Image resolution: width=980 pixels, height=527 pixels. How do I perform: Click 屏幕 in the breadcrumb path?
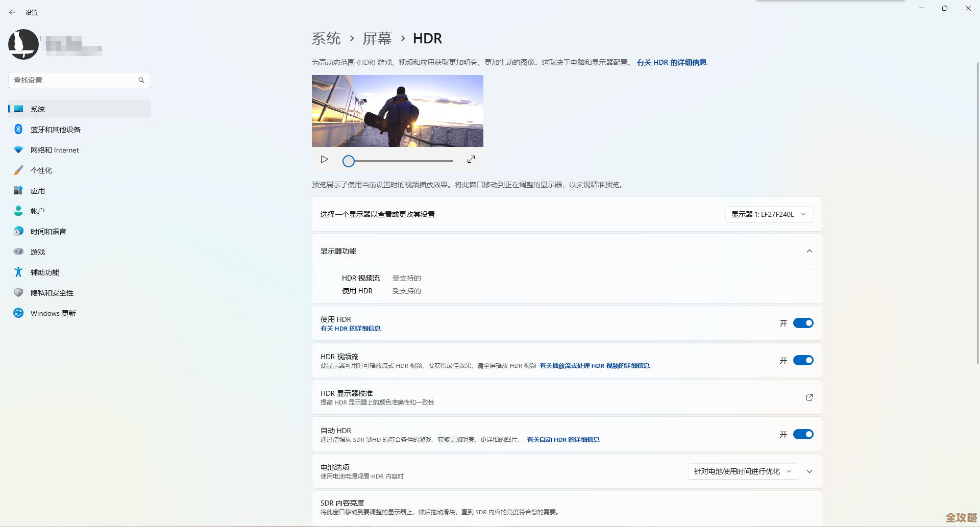[x=377, y=38]
